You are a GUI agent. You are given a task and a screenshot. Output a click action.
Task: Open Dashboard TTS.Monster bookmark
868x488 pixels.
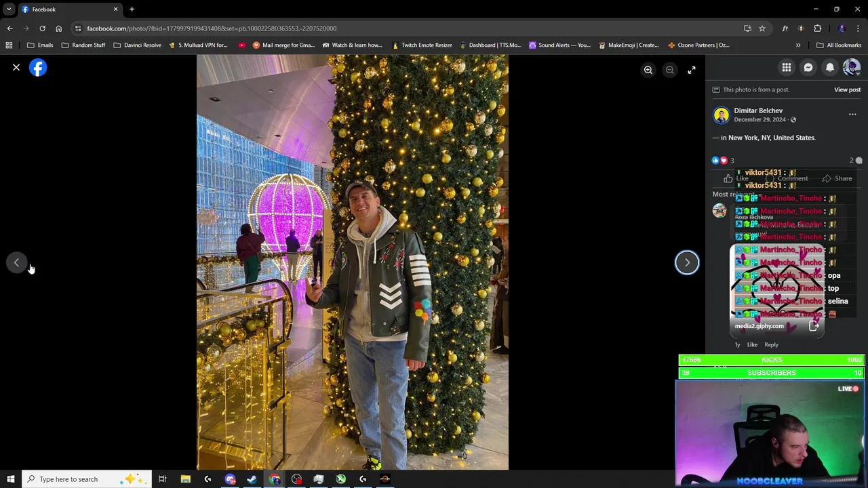point(490,45)
